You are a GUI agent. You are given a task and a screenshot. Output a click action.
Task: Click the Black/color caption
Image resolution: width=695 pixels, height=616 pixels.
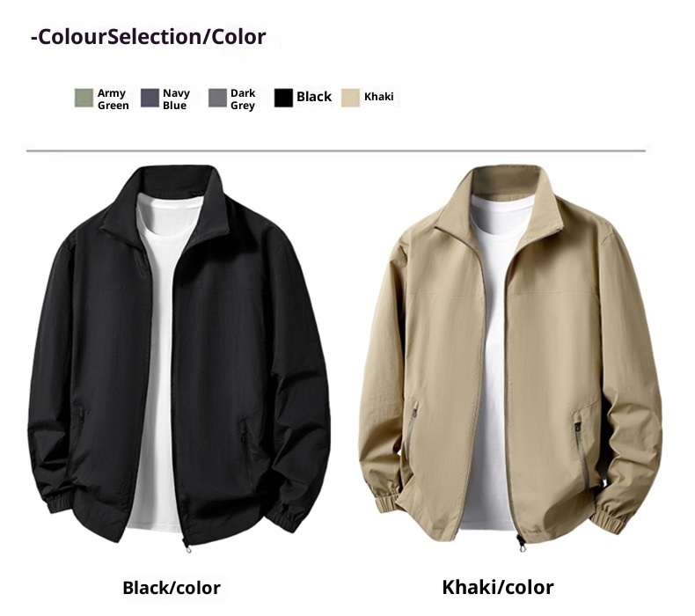[x=171, y=588]
